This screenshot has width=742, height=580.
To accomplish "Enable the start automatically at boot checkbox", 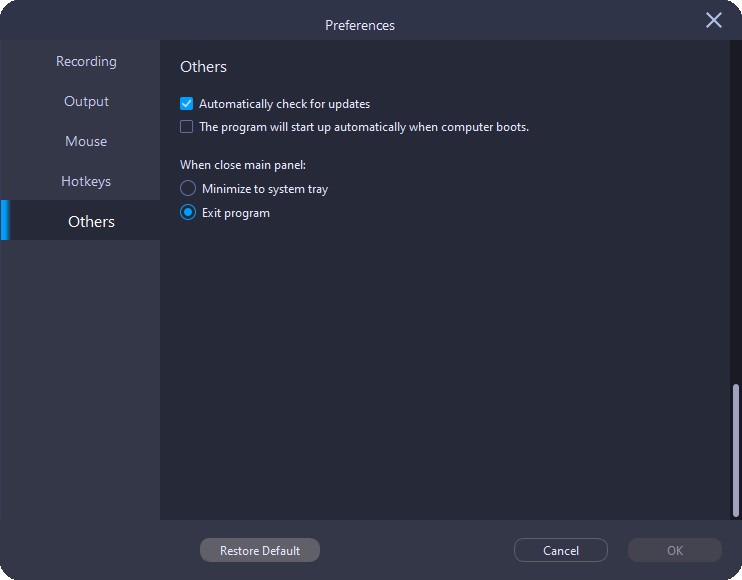I will [187, 127].
